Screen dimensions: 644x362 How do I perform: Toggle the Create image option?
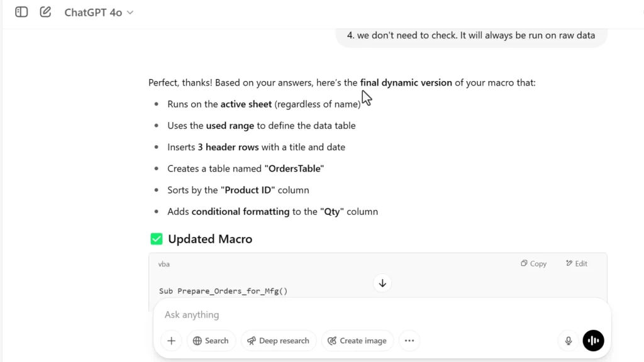coord(357,341)
